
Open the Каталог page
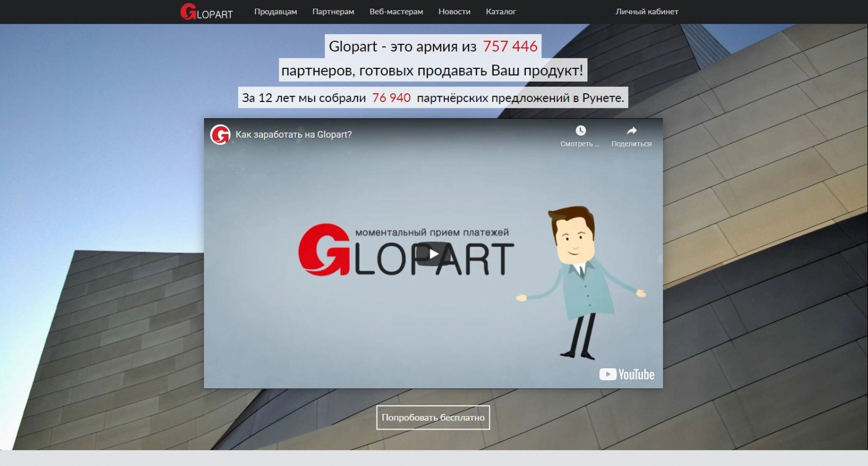501,11
